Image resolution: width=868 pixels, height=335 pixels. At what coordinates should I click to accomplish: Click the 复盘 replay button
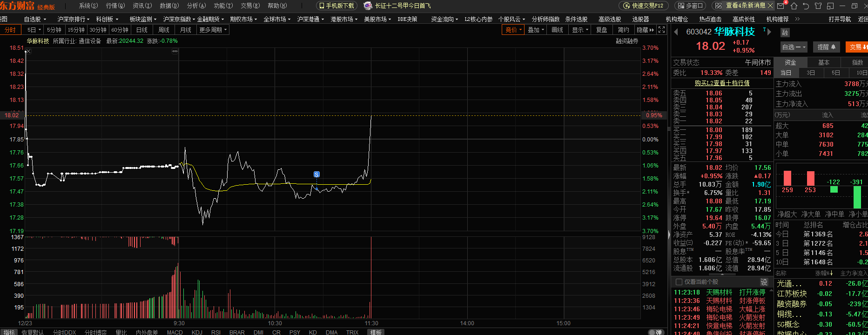coord(602,30)
